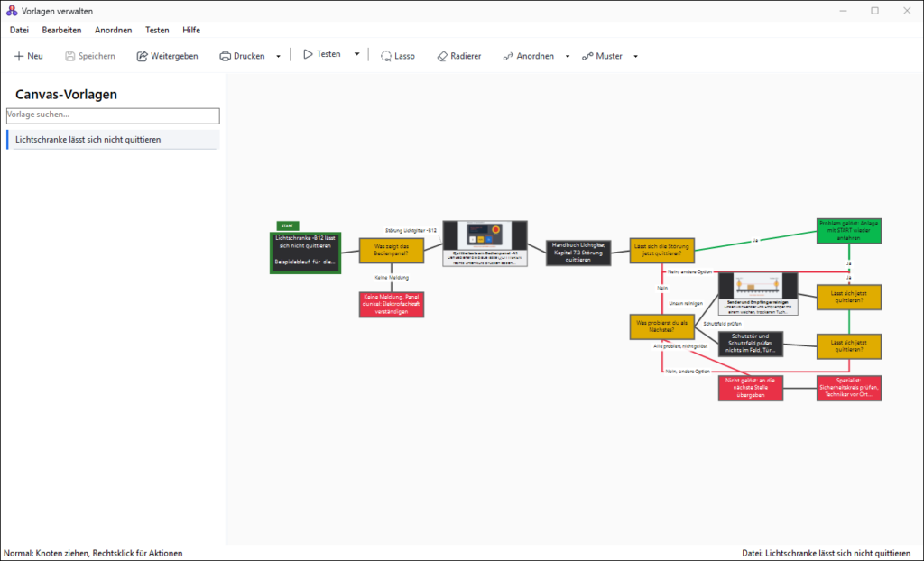924x561 pixels.
Task: Click edge label Linsen reinigen
Action: tap(686, 303)
